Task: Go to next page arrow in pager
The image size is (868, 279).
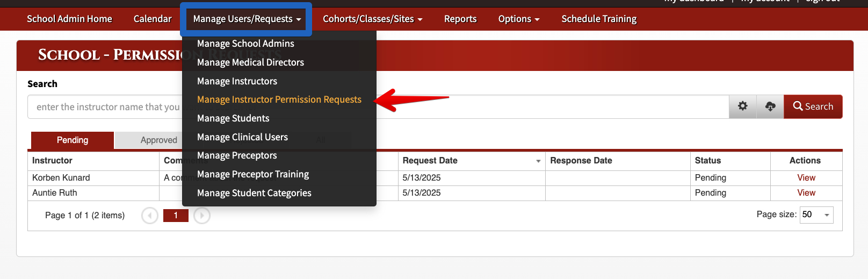Action: click(202, 216)
